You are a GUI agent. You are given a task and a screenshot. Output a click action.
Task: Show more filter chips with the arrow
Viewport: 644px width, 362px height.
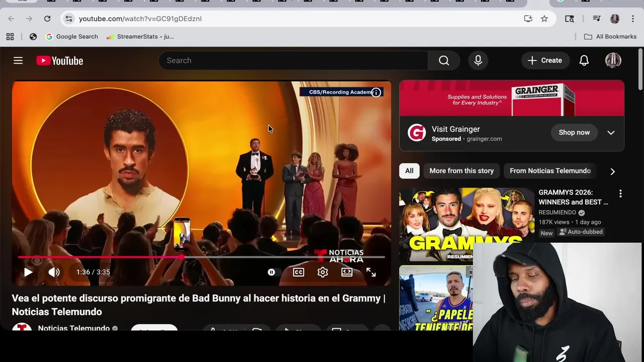pyautogui.click(x=612, y=171)
